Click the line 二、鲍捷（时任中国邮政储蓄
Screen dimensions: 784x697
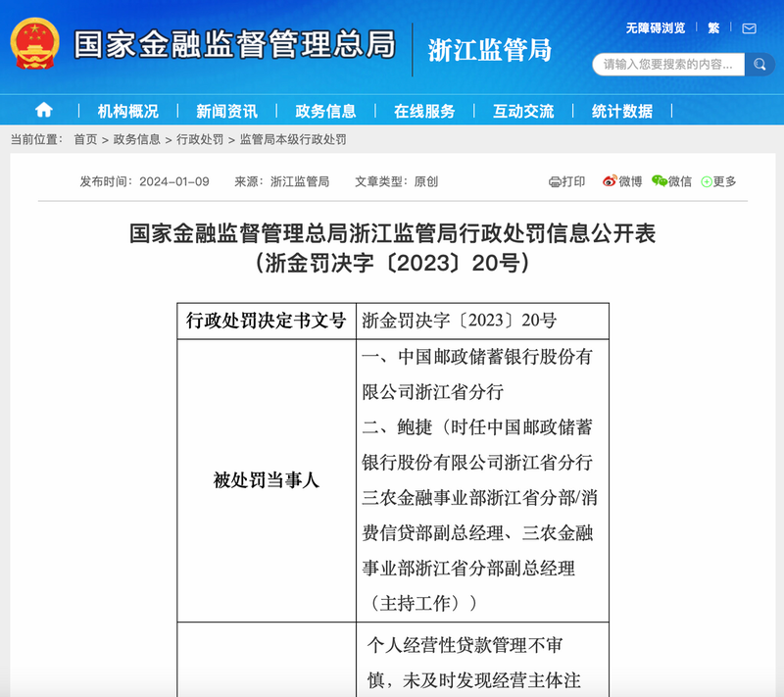(477, 427)
